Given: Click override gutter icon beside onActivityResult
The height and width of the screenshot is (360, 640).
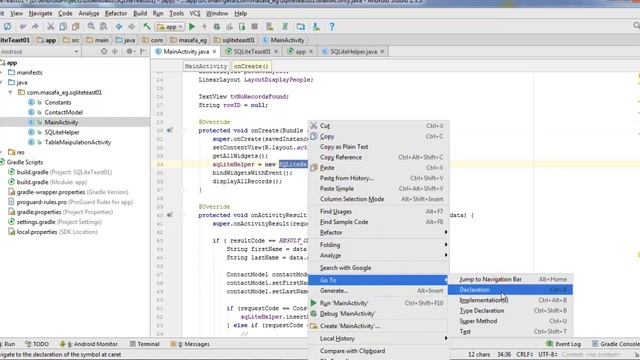Looking at the screenshot, I should pyautogui.click(x=169, y=215).
